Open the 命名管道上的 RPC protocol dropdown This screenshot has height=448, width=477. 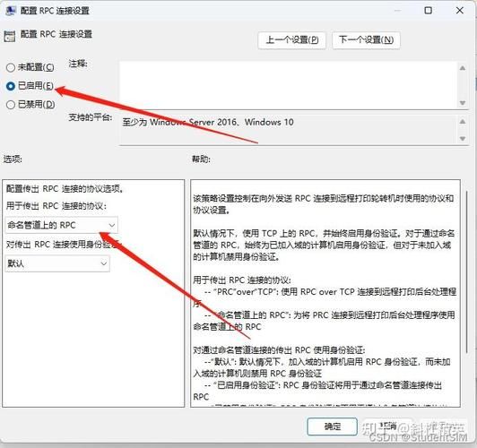[61, 225]
